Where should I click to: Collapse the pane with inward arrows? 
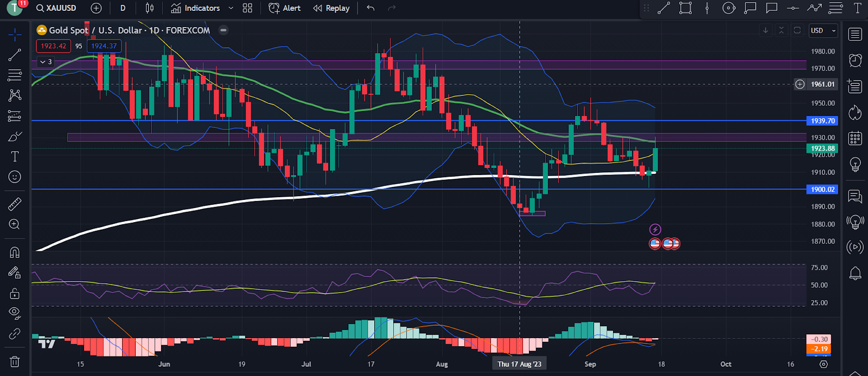coord(781,30)
